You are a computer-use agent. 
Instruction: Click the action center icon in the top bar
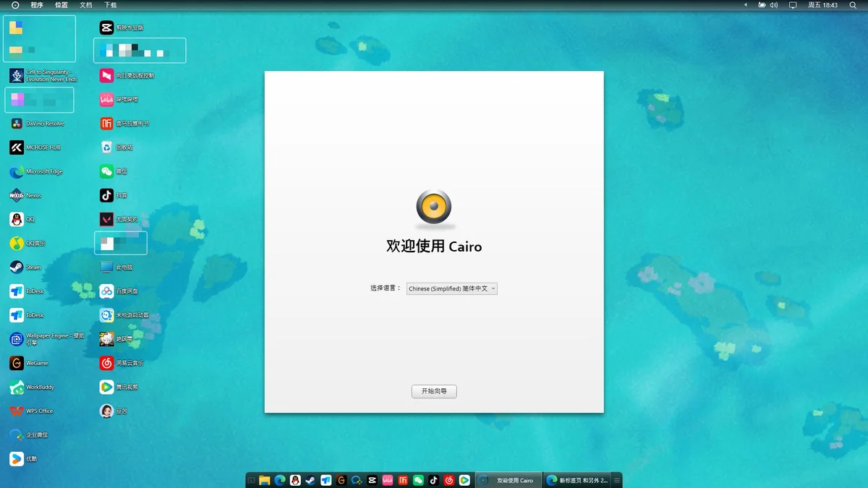pyautogui.click(x=793, y=5)
